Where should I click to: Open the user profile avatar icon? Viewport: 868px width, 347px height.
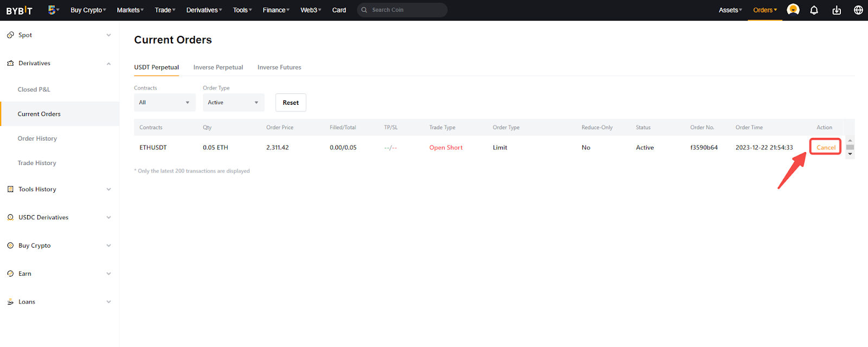793,10
